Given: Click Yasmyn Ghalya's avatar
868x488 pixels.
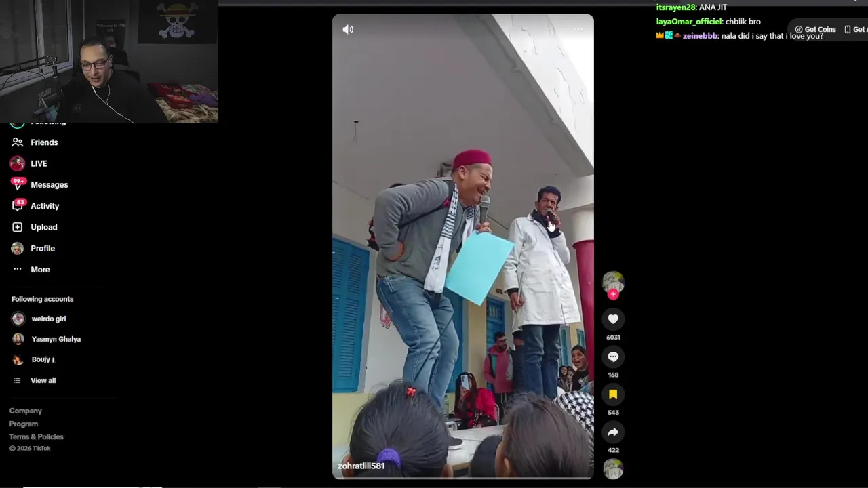Looking at the screenshot, I should point(18,339).
